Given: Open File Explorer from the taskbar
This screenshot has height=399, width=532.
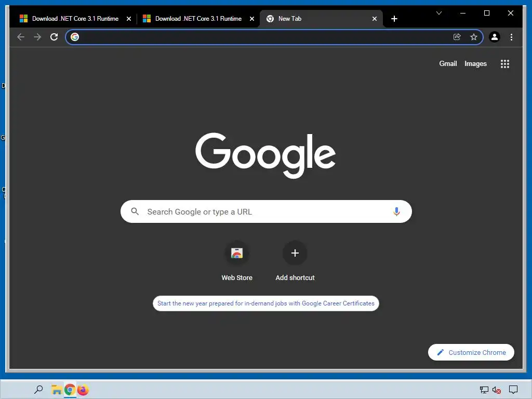Looking at the screenshot, I should tap(56, 390).
